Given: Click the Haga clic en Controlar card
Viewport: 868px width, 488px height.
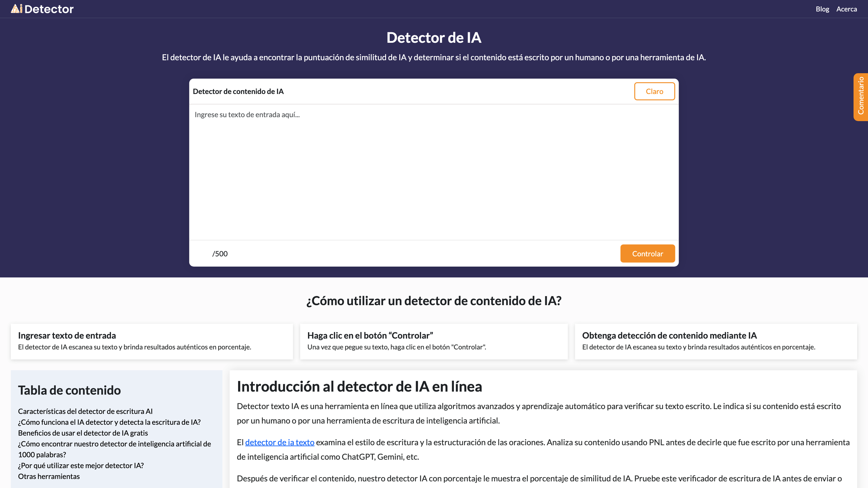Looking at the screenshot, I should [434, 341].
